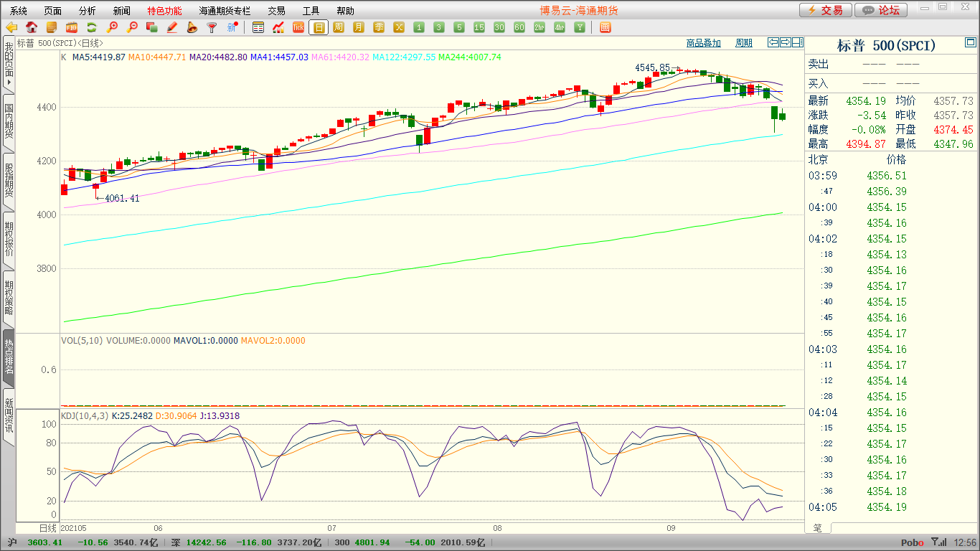Switch to the intraday chart icon
The height and width of the screenshot is (551, 980).
coord(278,27)
